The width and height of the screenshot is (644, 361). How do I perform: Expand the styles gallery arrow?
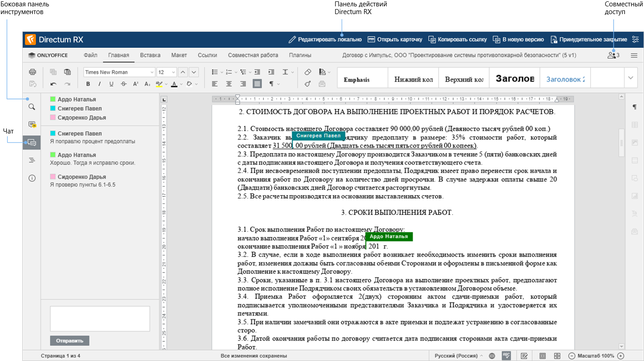point(630,78)
